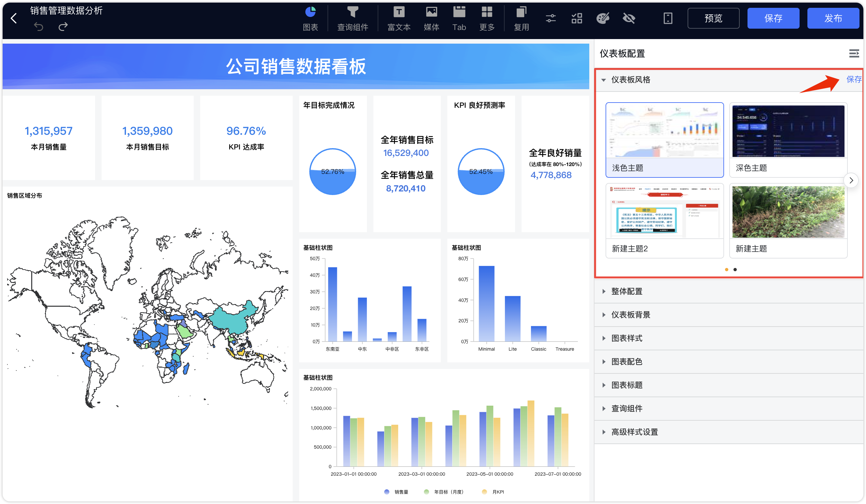Show next themes with right chevron
Viewport: 866px width, 504px height.
coord(851,180)
